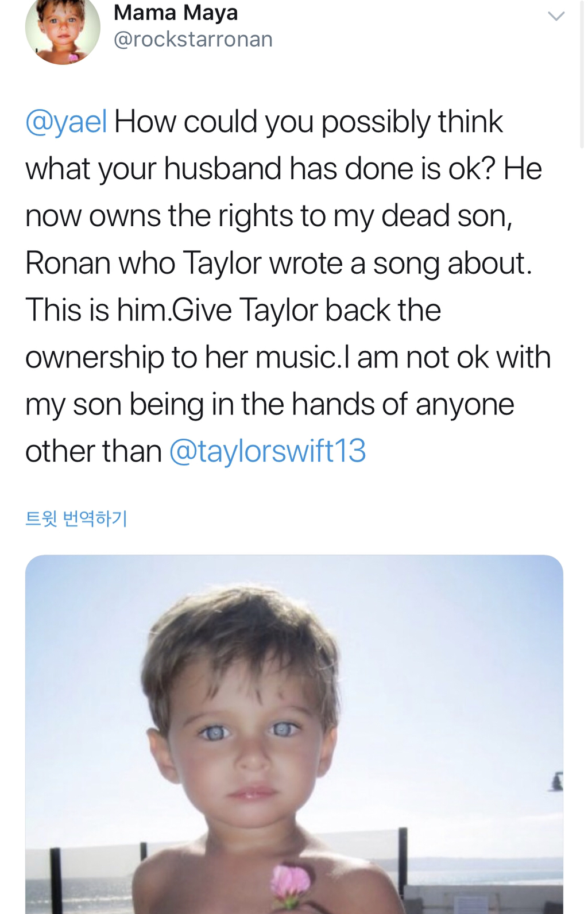Tap the words "How could you possibly think"
Screen dimensions: 588x914
[308, 122]
